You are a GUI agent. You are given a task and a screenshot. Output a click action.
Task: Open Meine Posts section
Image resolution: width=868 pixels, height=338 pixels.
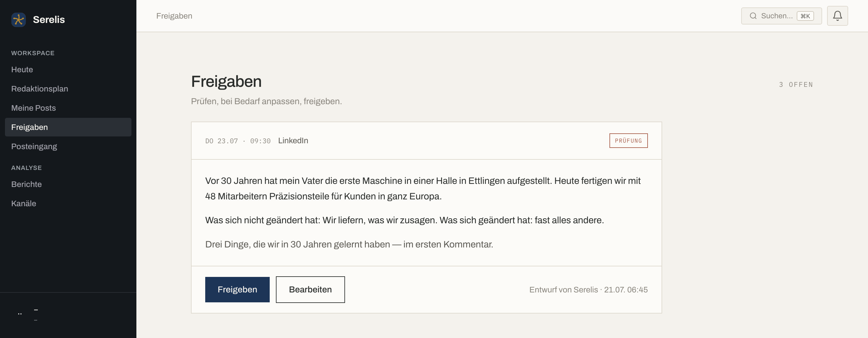[x=68, y=108]
